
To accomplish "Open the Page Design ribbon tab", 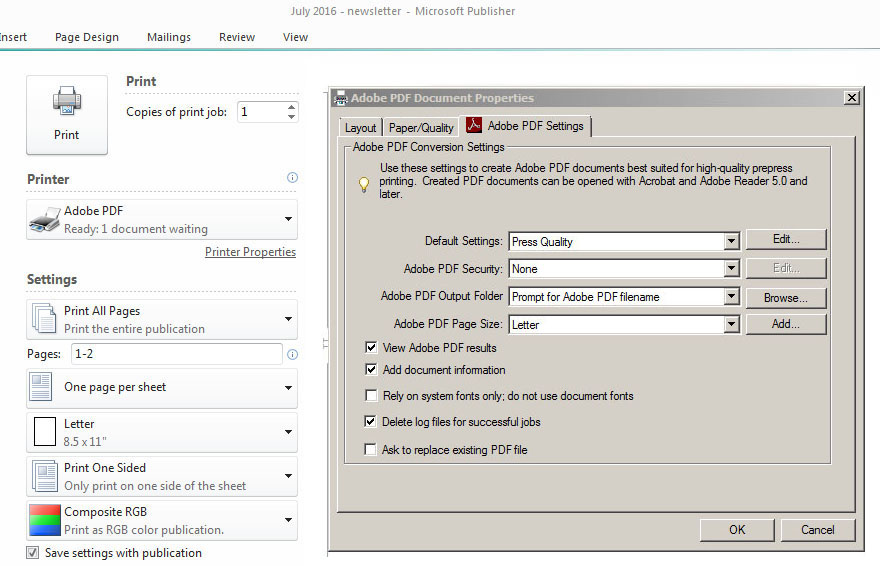I will click(x=87, y=37).
